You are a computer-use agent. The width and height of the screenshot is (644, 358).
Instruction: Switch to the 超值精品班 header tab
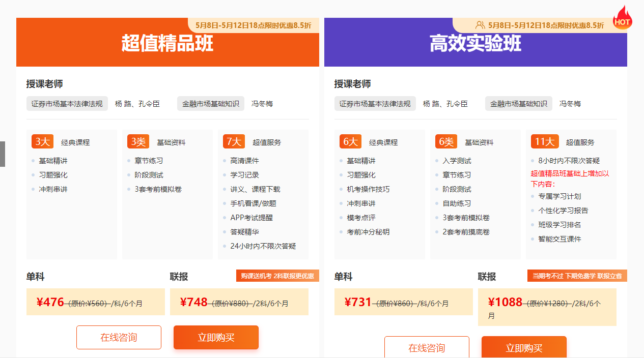click(167, 42)
